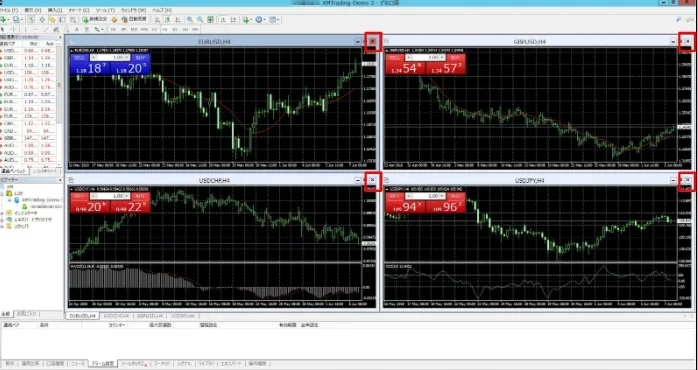The height and width of the screenshot is (370, 698).
Task: Select the zoom in magnifier icon
Action: pyautogui.click(x=190, y=19)
